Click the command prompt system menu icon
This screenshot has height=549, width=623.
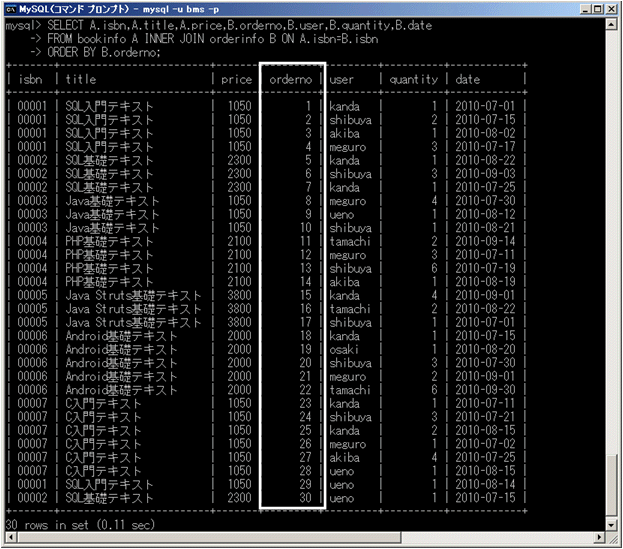pyautogui.click(x=11, y=9)
